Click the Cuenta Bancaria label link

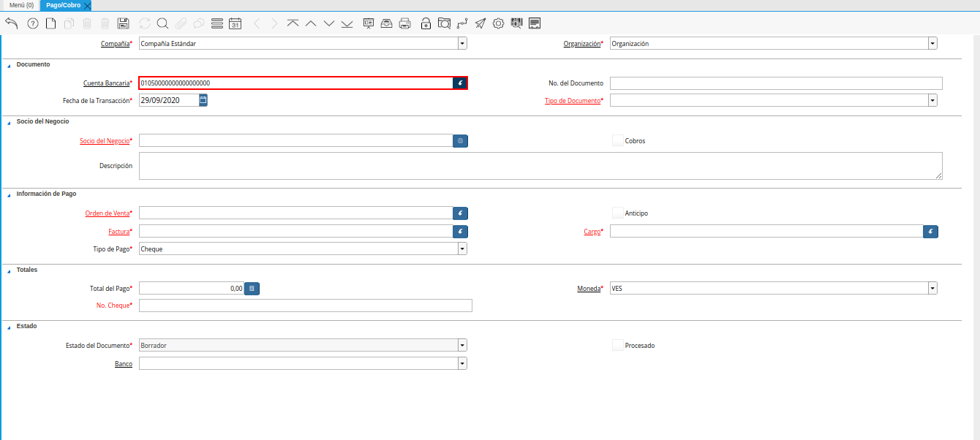[106, 83]
